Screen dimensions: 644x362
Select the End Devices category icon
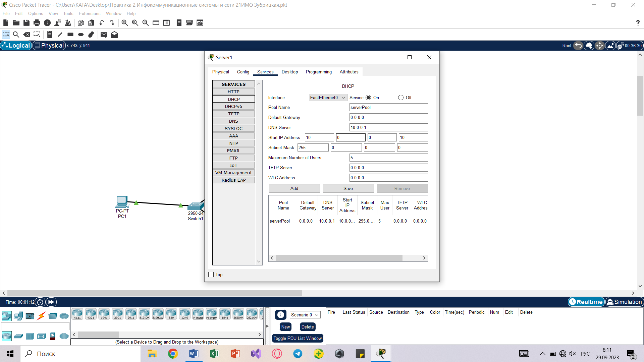pyautogui.click(x=19, y=316)
